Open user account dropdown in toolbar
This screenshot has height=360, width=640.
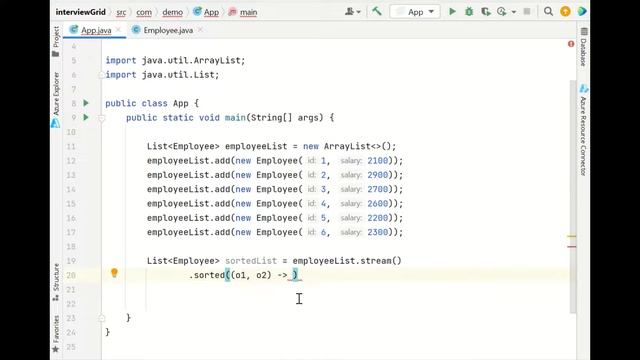353,11
